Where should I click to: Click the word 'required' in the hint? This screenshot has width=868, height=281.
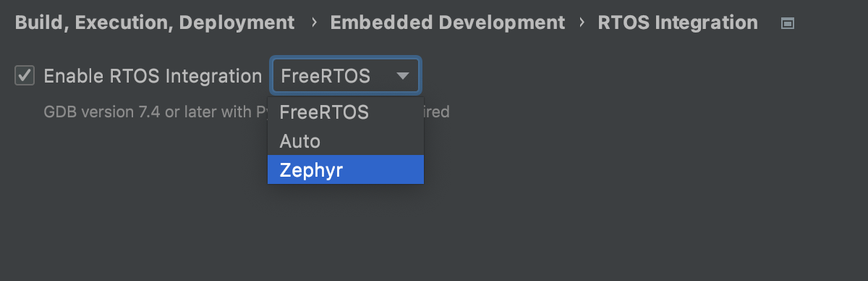pyautogui.click(x=436, y=112)
